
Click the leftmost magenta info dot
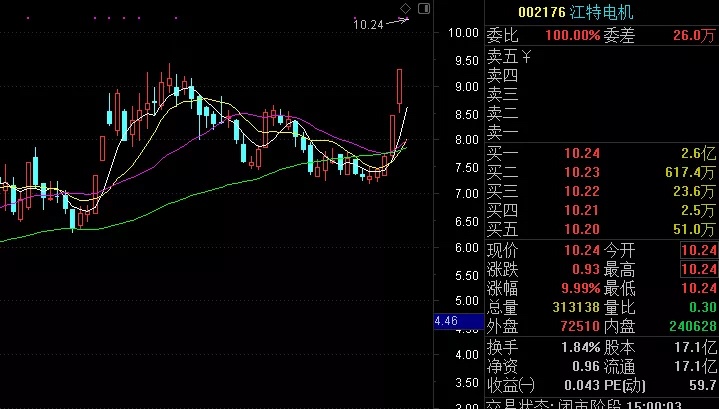[26, 18]
